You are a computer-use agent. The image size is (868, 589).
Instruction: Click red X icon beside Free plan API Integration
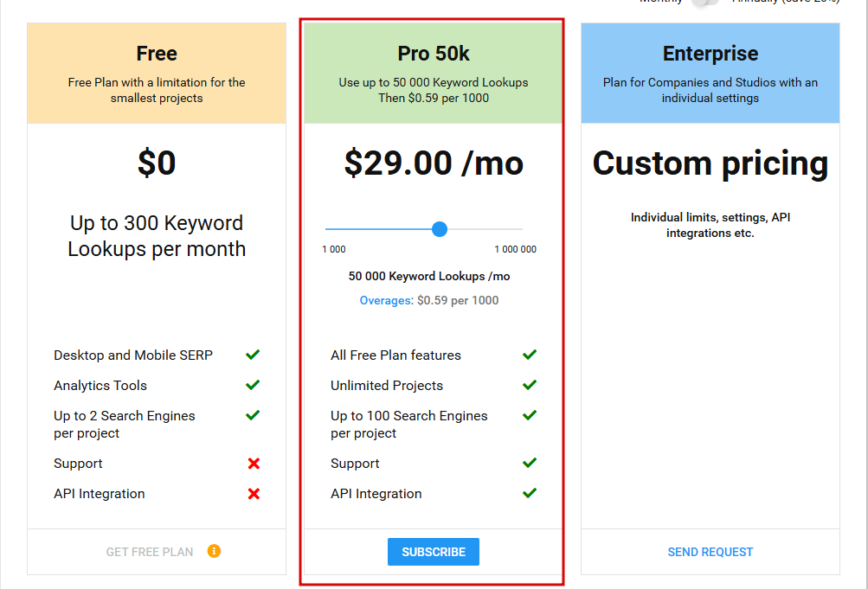click(x=254, y=494)
